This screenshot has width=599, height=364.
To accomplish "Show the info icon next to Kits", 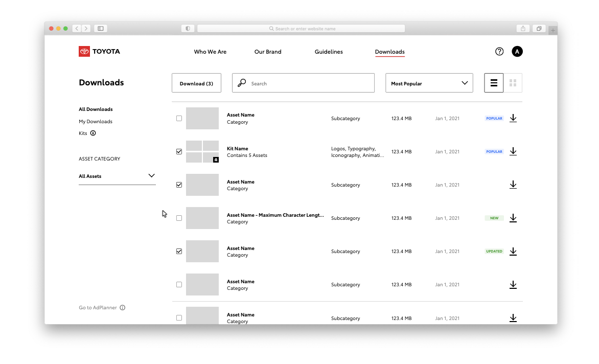I will pos(93,133).
